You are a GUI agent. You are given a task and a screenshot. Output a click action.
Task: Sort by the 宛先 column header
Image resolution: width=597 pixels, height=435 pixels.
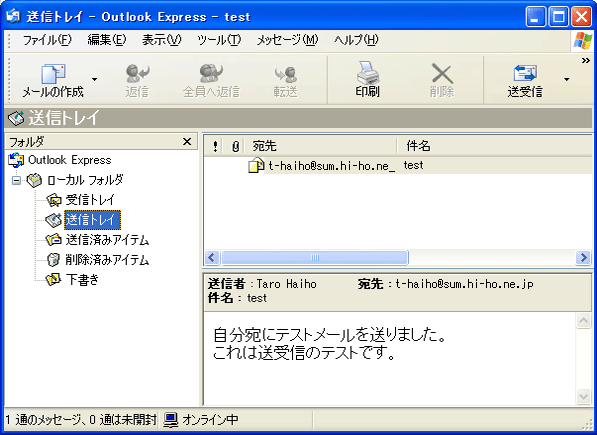click(x=320, y=146)
